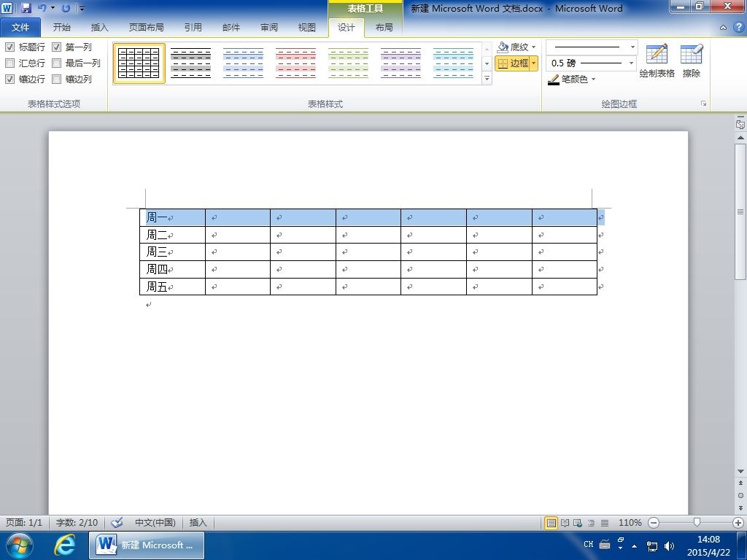This screenshot has height=560, width=747.
Task: Click the 笔颜色 pen color icon
Action: click(553, 79)
